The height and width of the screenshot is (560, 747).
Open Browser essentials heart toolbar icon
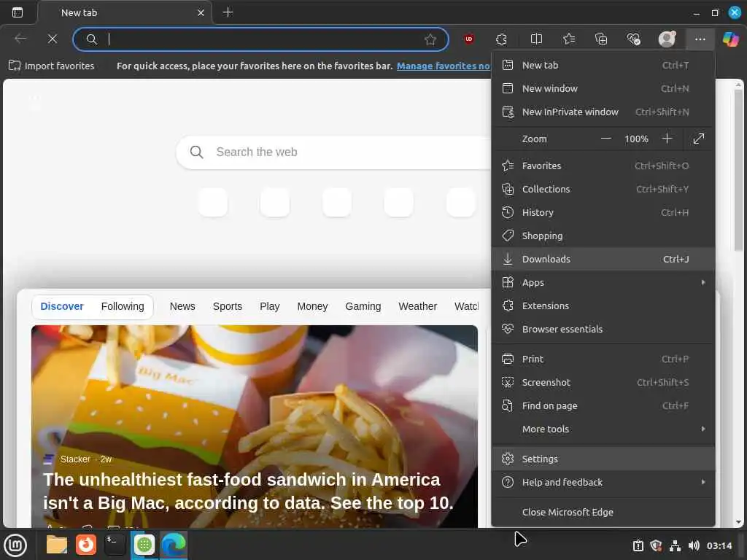coord(634,39)
